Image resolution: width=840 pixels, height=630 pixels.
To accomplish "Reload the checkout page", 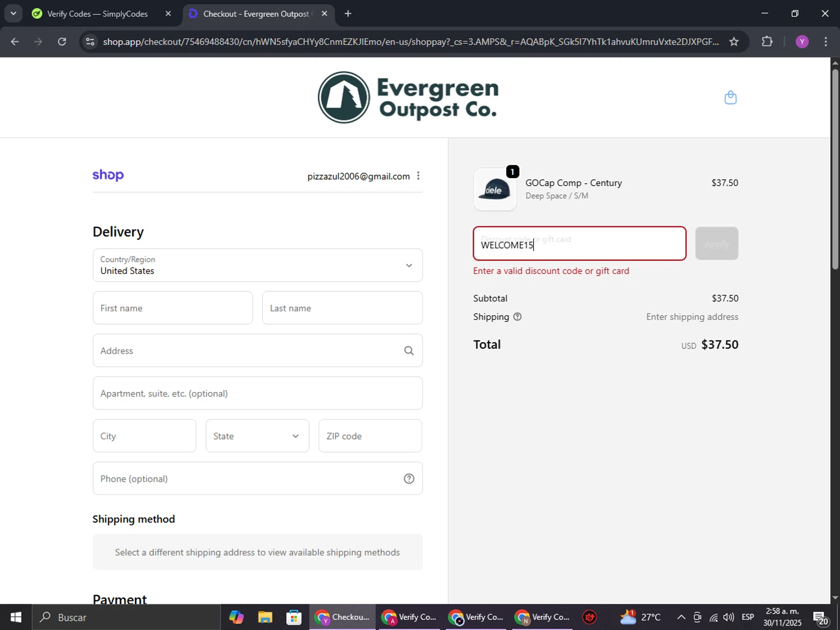I will coord(62,41).
